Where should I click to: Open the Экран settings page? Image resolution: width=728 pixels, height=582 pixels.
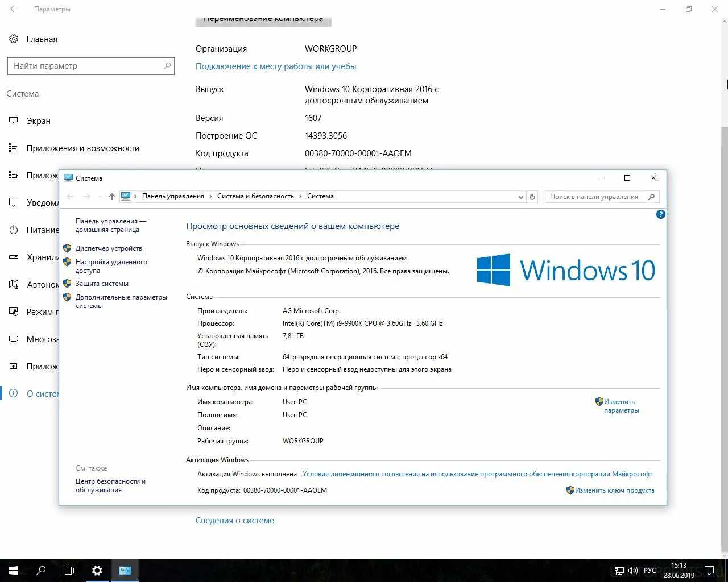click(39, 121)
